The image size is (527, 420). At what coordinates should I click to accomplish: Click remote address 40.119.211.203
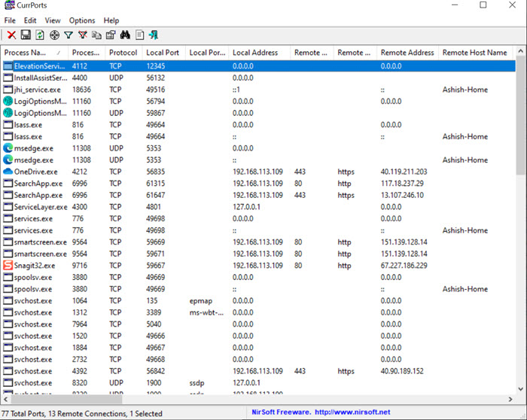point(404,172)
